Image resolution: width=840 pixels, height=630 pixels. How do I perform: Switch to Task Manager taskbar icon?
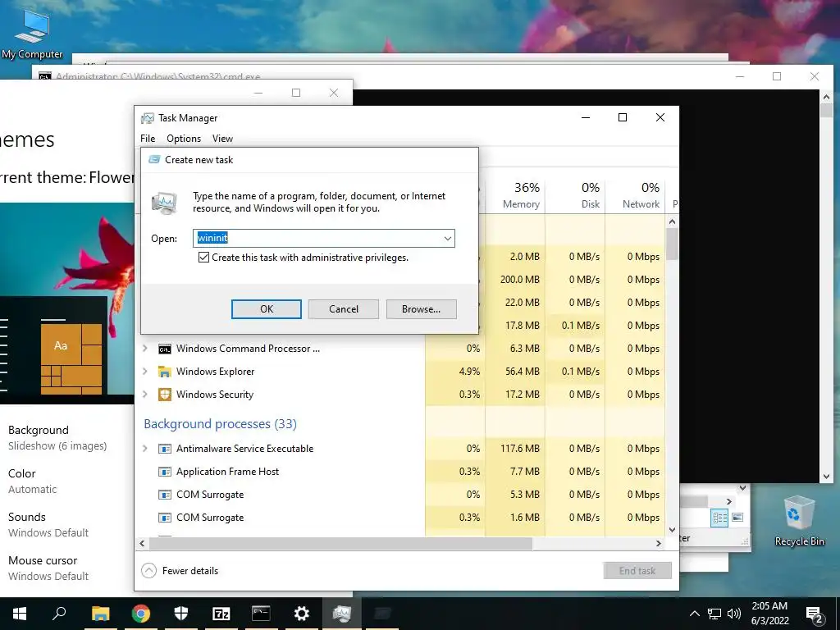(342, 614)
